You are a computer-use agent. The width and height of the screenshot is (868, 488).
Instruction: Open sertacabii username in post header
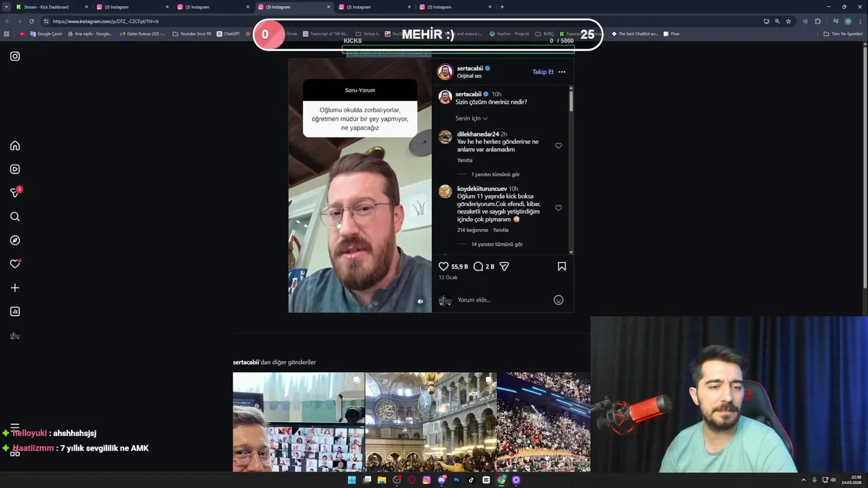(x=470, y=68)
